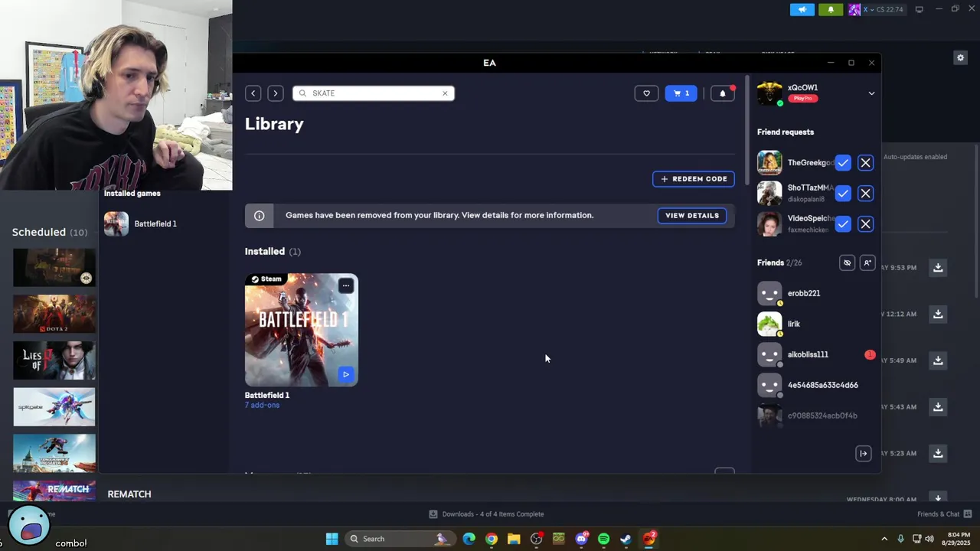980x551 pixels.
Task: Open the Battlefield 1 three-dot options menu
Action: click(x=346, y=285)
